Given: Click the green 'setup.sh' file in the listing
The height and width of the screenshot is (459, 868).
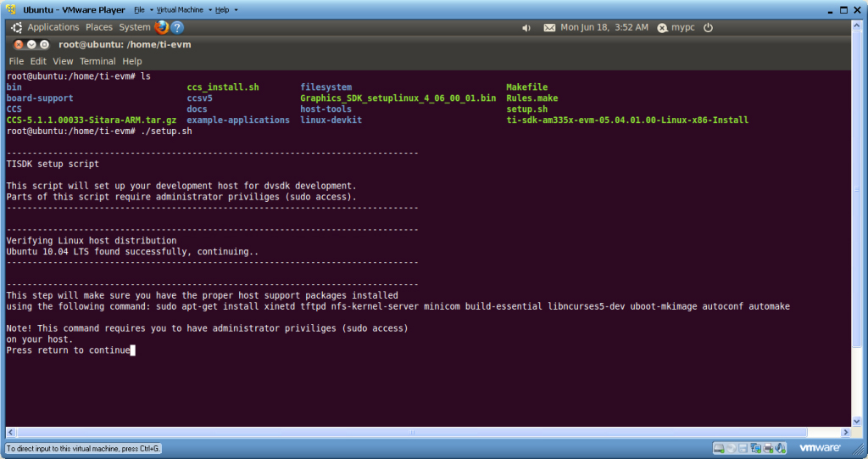Looking at the screenshot, I should (527, 109).
